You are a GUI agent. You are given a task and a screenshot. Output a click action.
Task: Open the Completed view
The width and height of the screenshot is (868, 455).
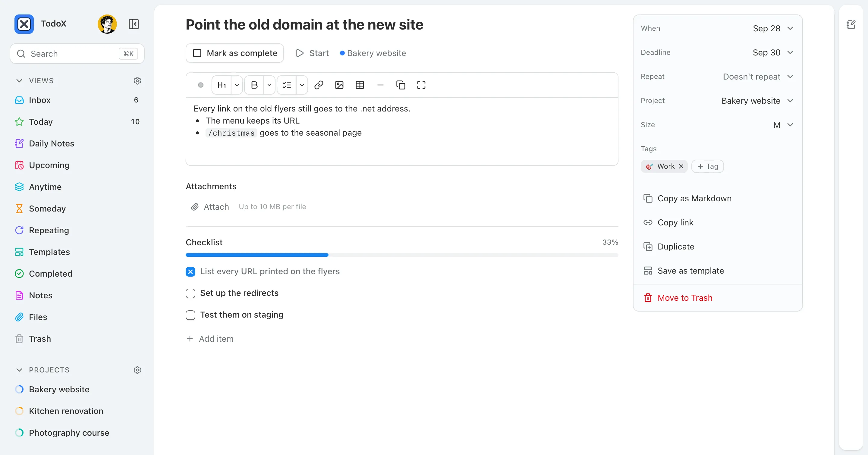point(77,274)
